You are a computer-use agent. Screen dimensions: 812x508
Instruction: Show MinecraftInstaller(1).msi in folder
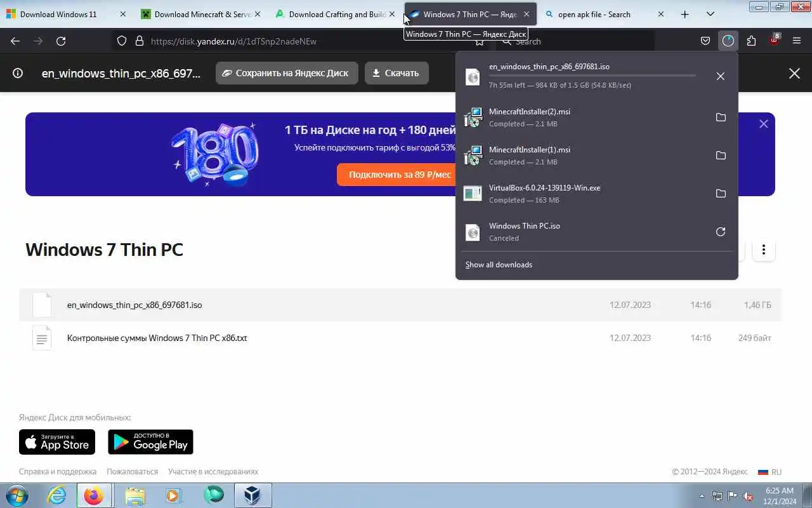point(721,156)
